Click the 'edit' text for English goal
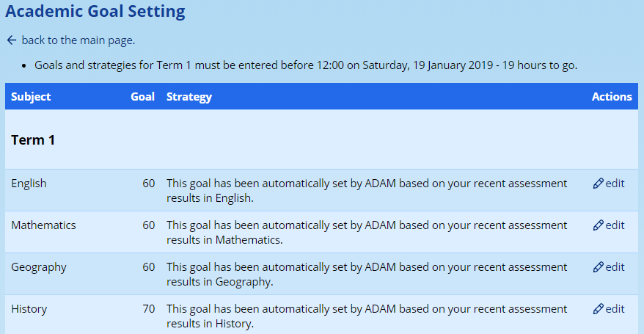This screenshot has height=334, width=644. (615, 184)
